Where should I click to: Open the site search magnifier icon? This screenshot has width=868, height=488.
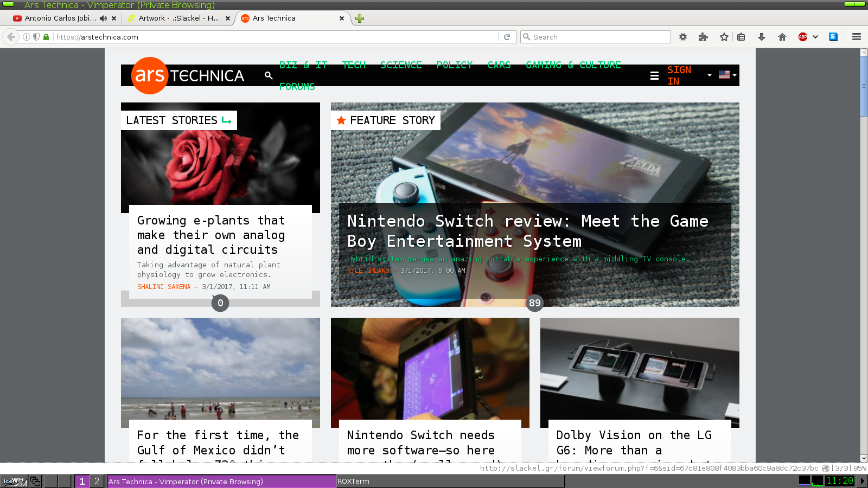pyautogui.click(x=269, y=75)
